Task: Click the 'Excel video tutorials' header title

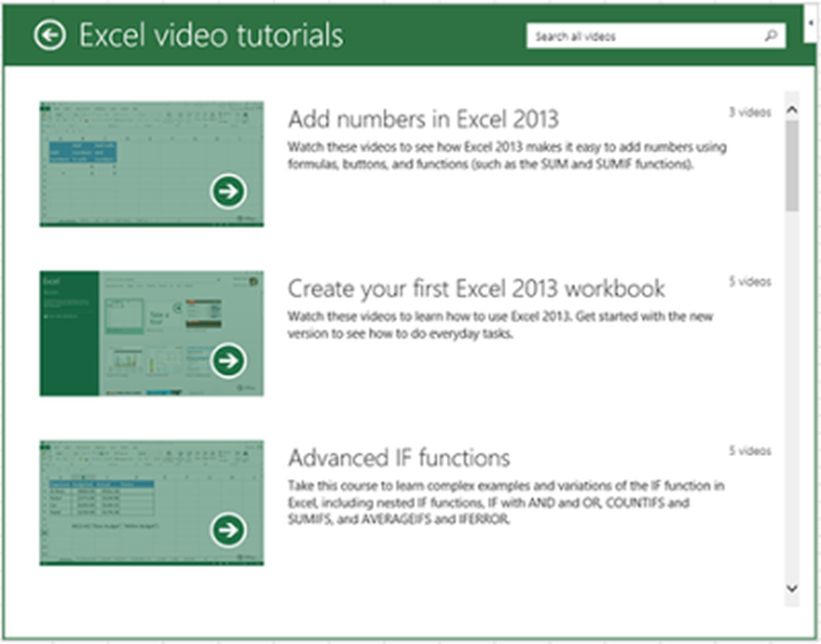Action: click(211, 35)
